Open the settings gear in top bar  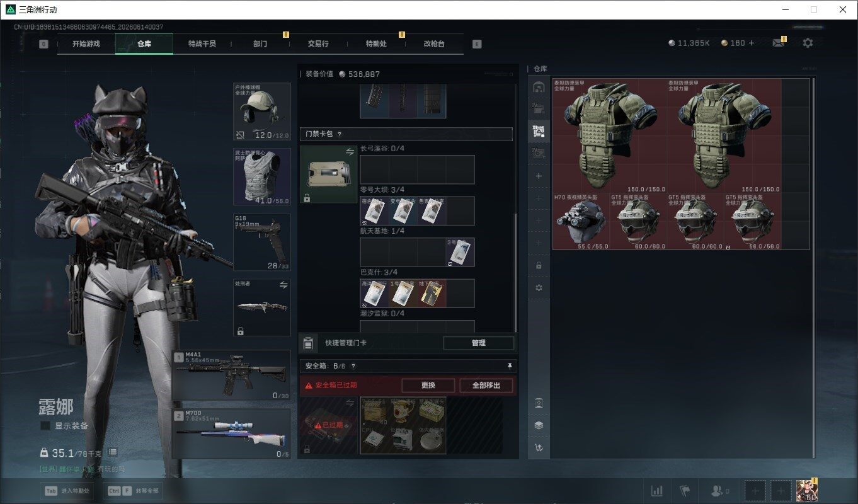coord(808,43)
